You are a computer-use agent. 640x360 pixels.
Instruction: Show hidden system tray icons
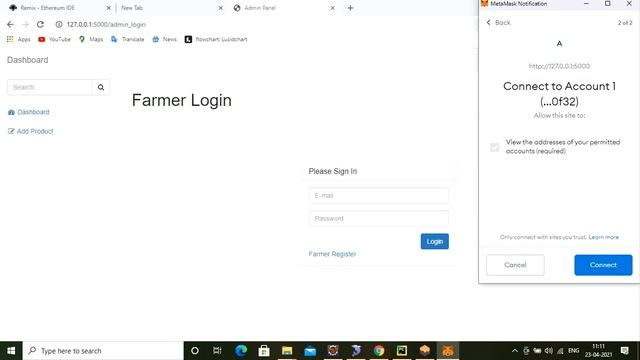click(x=515, y=351)
